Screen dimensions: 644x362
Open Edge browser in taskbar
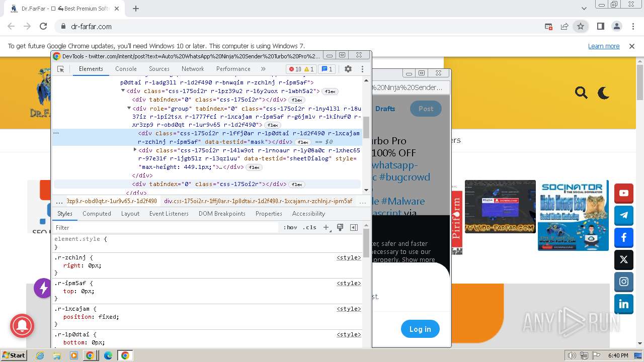(108, 355)
